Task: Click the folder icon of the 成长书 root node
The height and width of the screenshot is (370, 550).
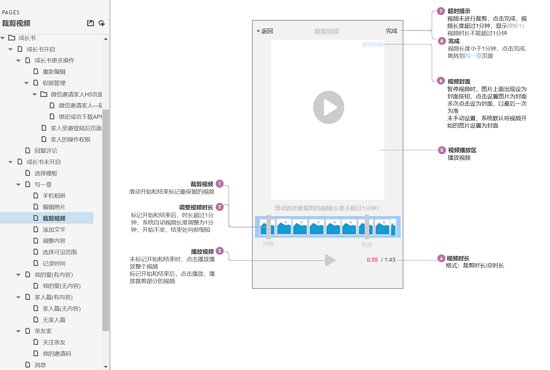Action: [12, 38]
